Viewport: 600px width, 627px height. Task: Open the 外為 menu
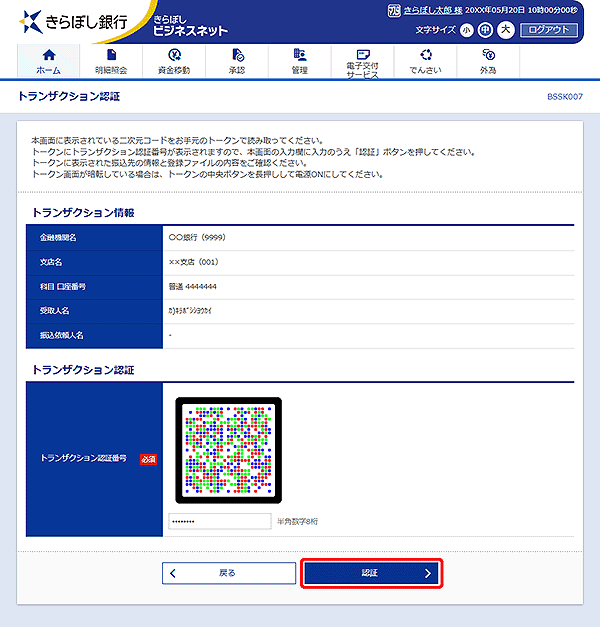point(488,61)
